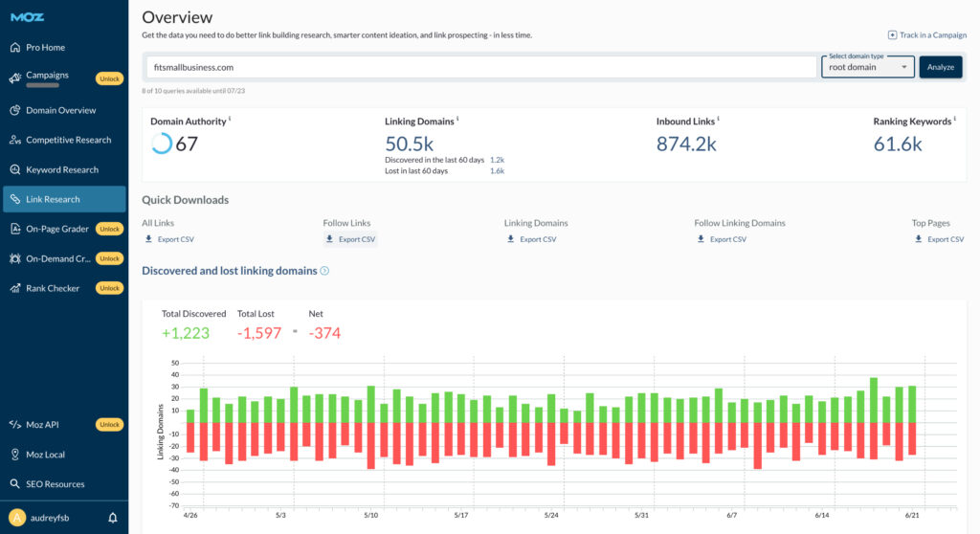Click the Domain Overview pie icon
The width and height of the screenshot is (980, 534).
pos(15,110)
